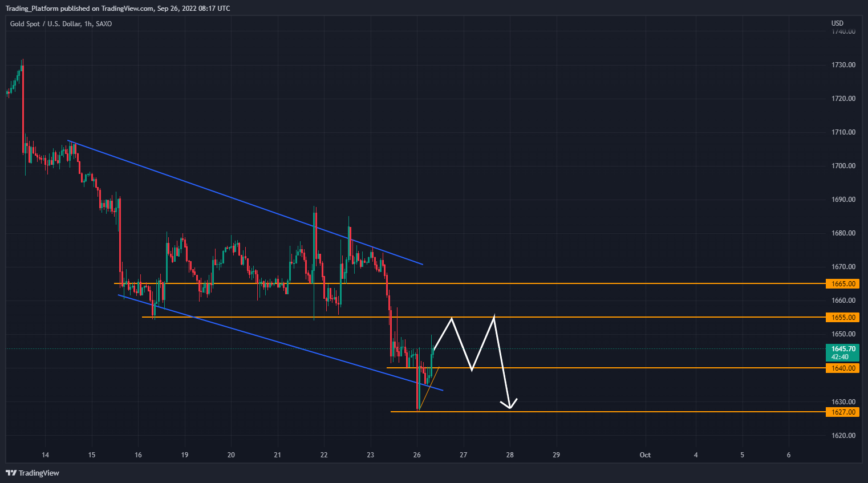Click the 1630.00 price axis value
Screen dimensions: 868x483
coord(843,402)
